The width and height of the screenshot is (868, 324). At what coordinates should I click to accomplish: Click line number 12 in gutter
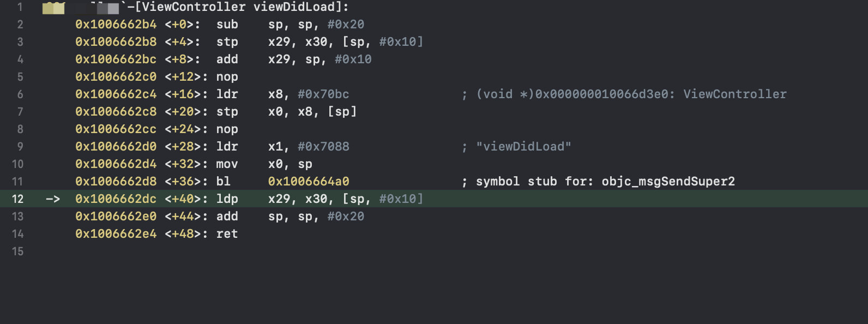pos(17,199)
